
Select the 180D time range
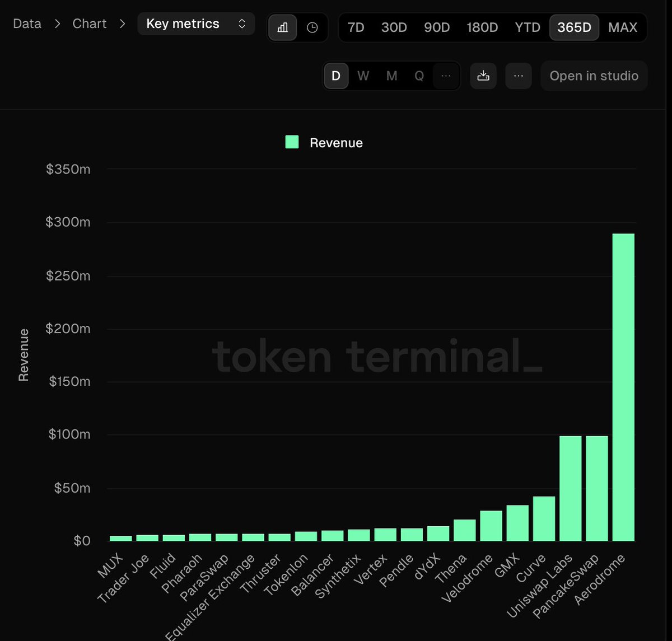(x=482, y=27)
